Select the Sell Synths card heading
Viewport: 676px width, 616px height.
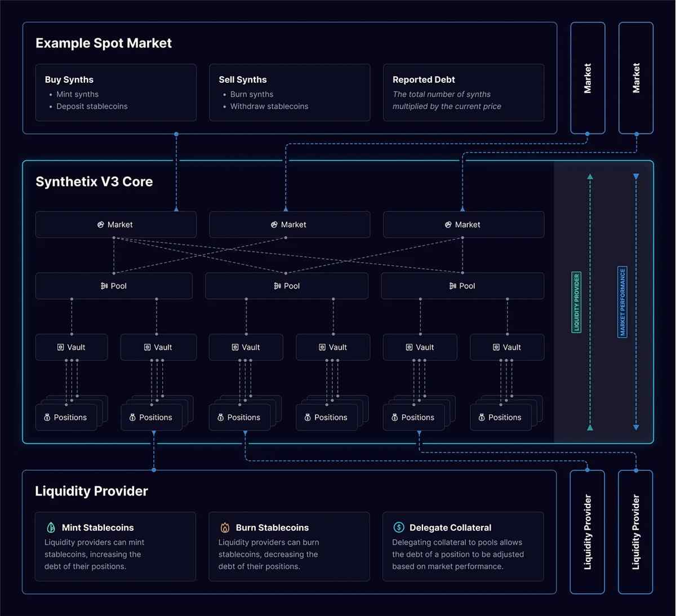(243, 79)
